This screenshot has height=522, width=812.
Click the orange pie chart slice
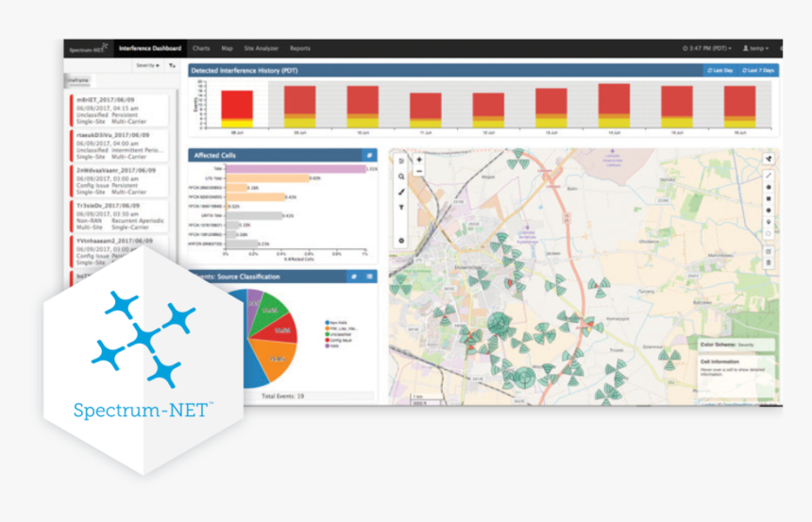point(277,361)
